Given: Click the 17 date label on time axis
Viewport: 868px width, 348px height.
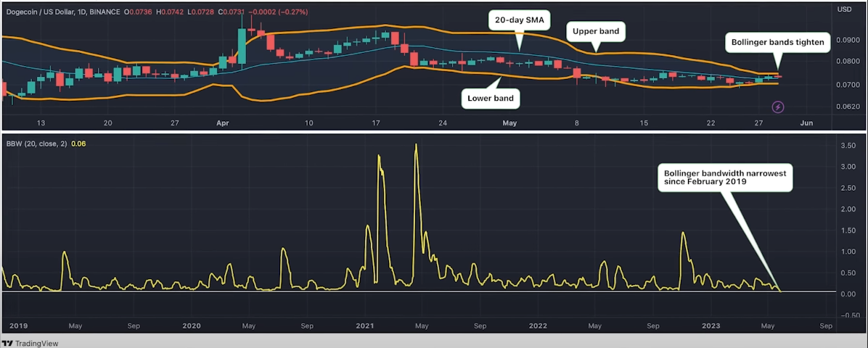Looking at the screenshot, I should (x=375, y=123).
